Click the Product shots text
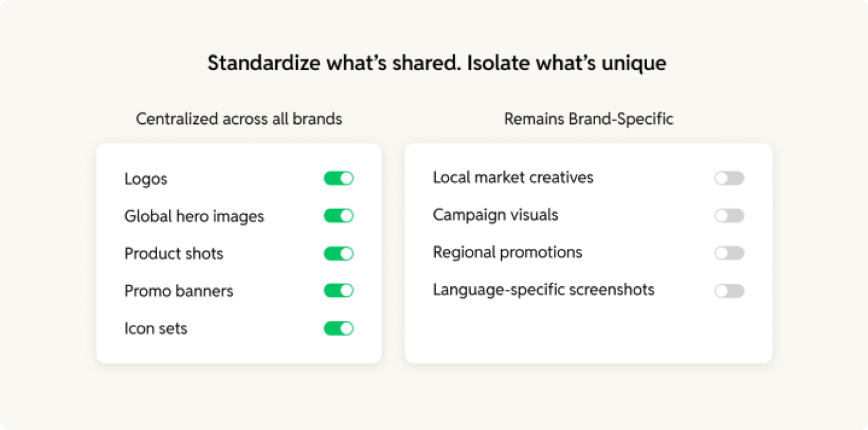 [x=174, y=254]
